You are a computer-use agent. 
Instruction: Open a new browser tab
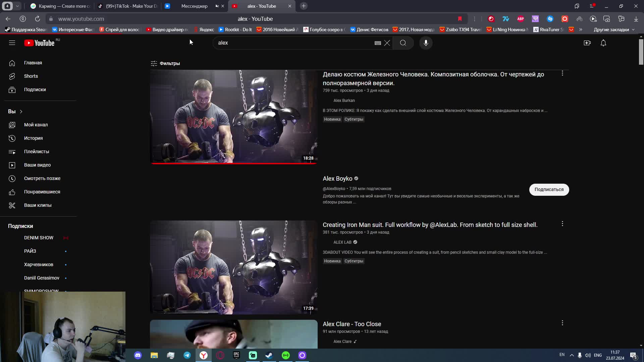pos(304,6)
